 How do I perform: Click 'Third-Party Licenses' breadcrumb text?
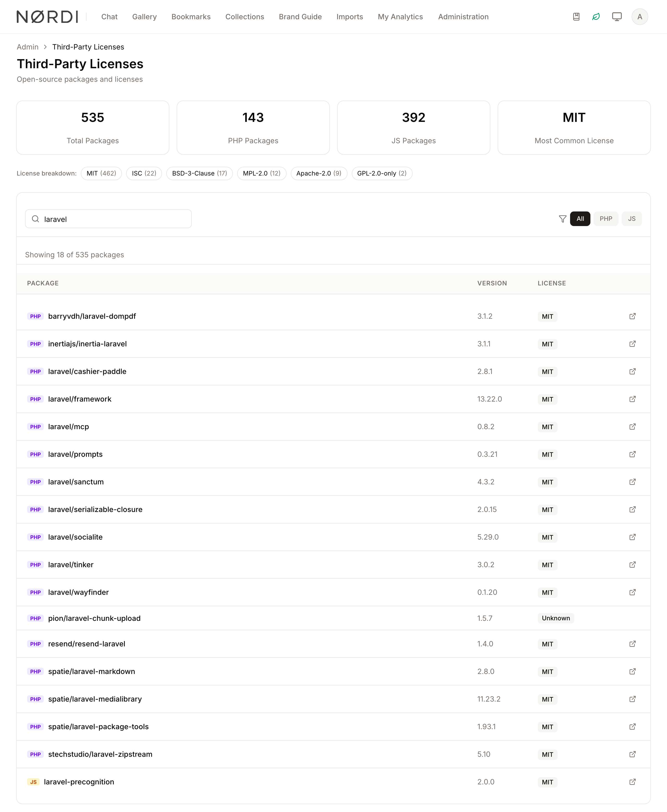[88, 47]
